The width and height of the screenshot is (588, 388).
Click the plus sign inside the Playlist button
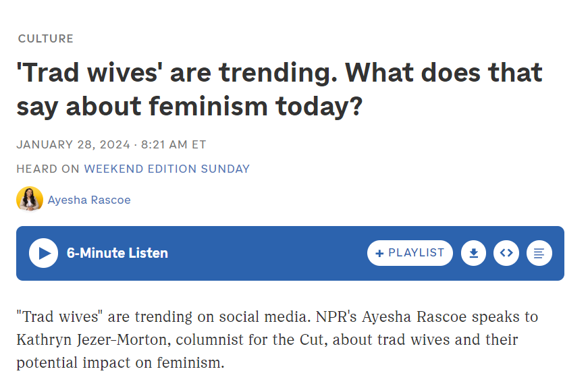[379, 254]
